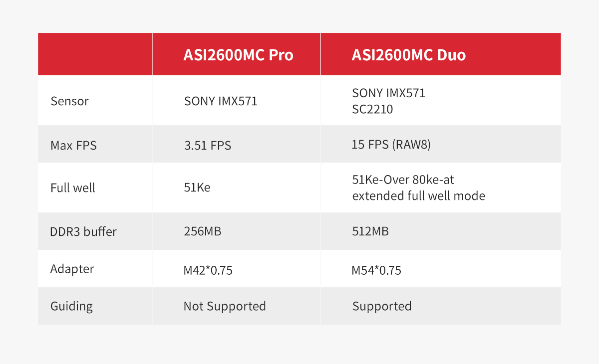Viewport: 599px width, 364px height.
Task: Click the 51Ke full well value for Pro
Action: (197, 188)
